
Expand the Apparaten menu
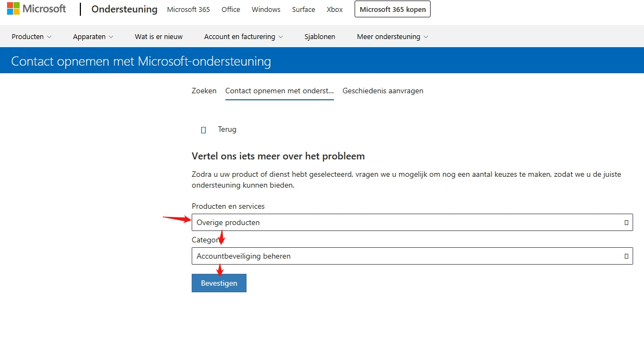[x=93, y=36]
